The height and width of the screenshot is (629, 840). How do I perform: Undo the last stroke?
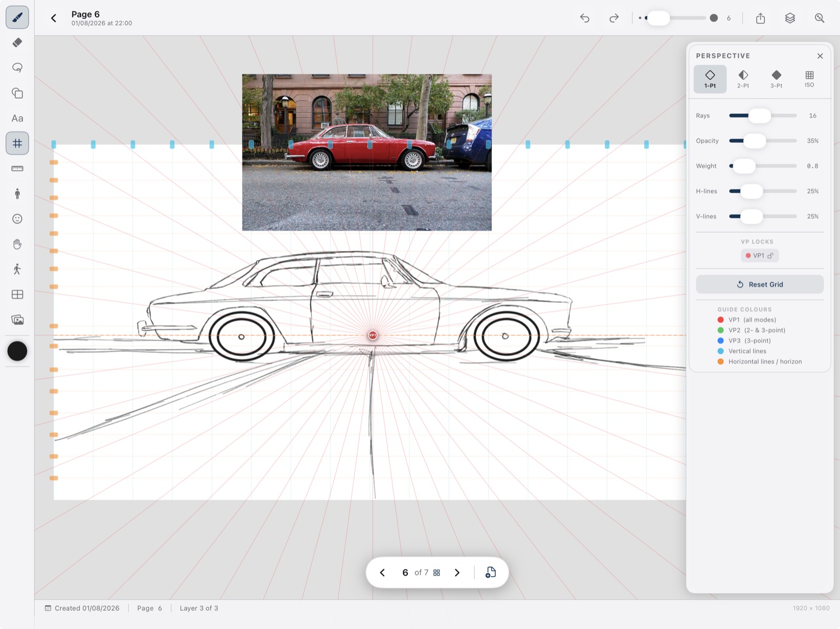tap(585, 18)
